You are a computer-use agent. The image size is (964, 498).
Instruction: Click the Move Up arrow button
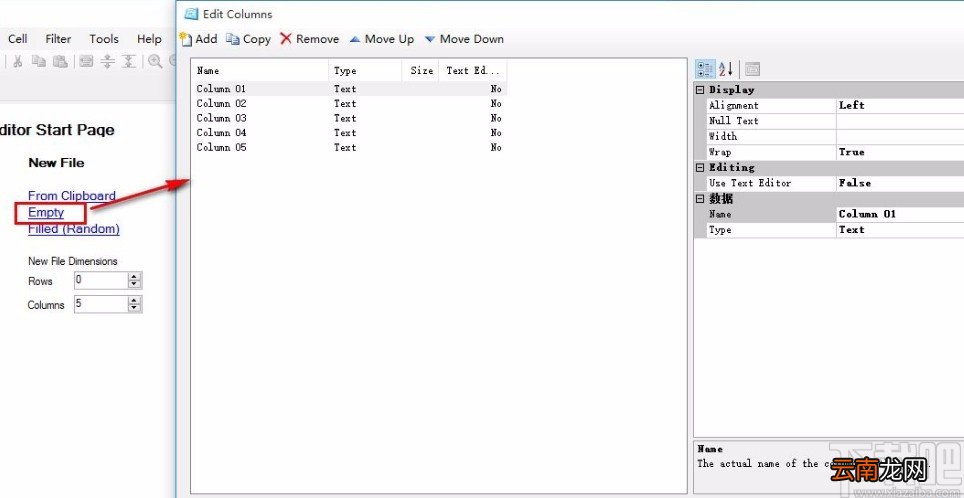382,39
